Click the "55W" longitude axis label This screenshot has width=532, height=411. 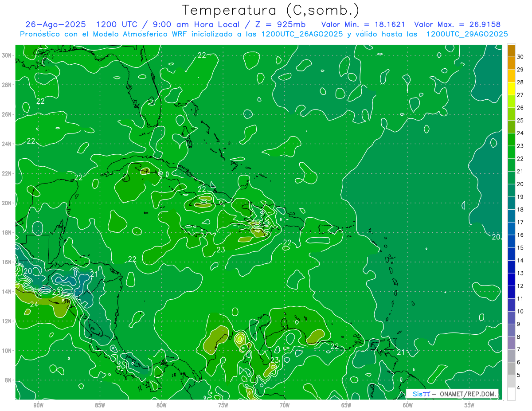tap(469, 405)
